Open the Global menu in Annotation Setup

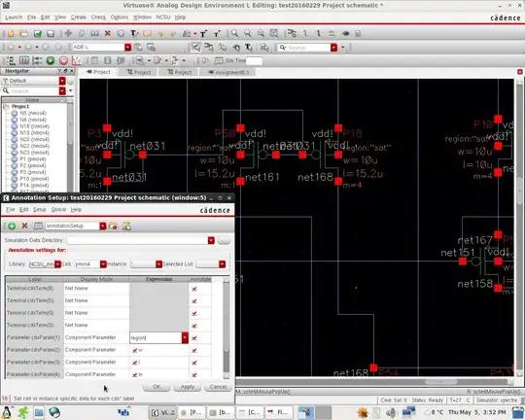[58, 209]
